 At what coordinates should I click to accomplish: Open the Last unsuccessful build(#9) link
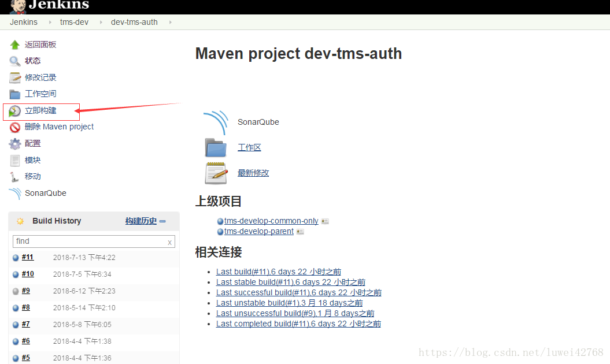pos(295,313)
